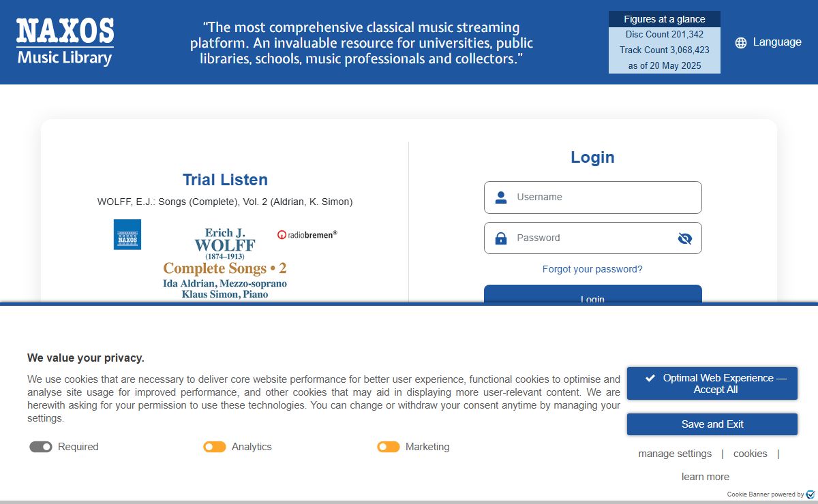Image resolution: width=818 pixels, height=504 pixels.
Task: Click the Track Count 3,068,423 figure
Action: coord(665,50)
